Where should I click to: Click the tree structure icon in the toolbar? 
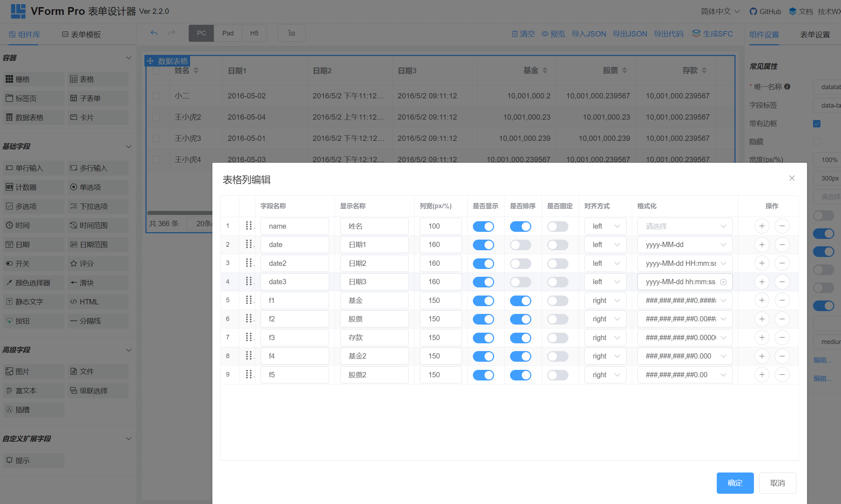tap(291, 33)
